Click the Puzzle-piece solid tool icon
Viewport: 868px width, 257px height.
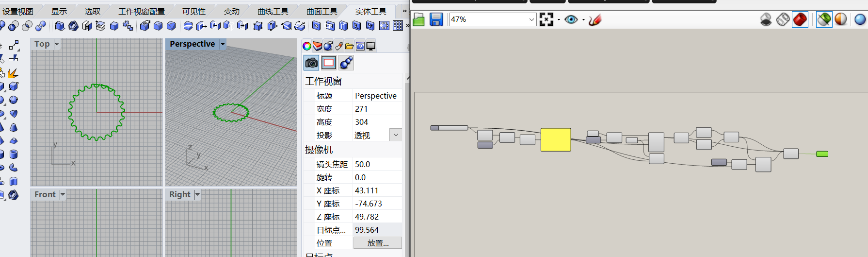pyautogui.click(x=128, y=26)
